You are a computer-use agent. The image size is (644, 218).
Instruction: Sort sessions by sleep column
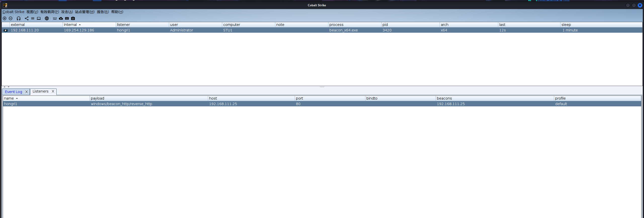pyautogui.click(x=601, y=25)
